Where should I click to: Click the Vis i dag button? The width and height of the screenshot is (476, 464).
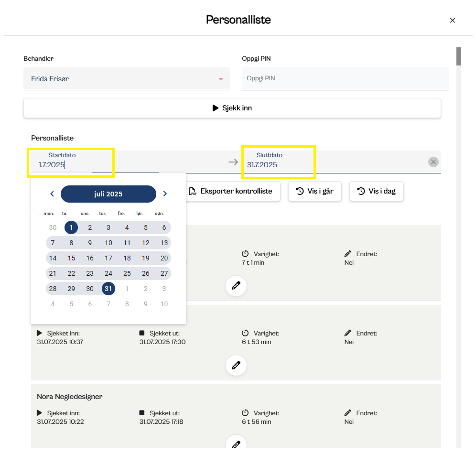(376, 191)
